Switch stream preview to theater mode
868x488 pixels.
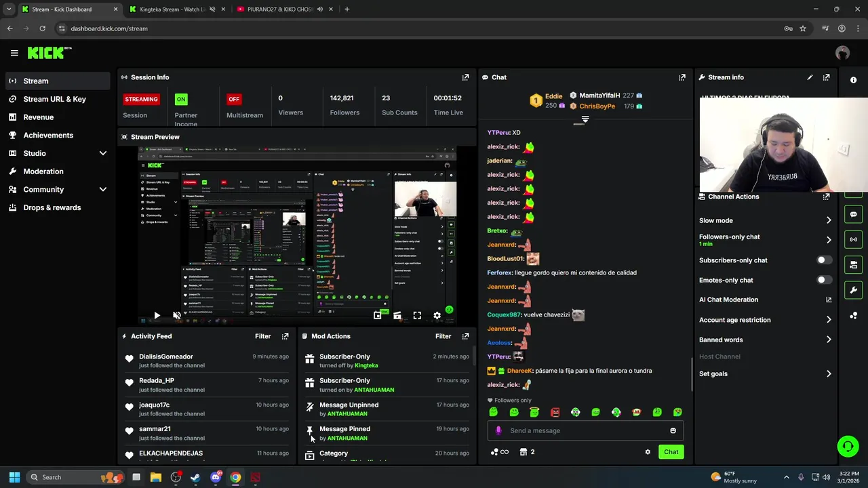tap(397, 315)
